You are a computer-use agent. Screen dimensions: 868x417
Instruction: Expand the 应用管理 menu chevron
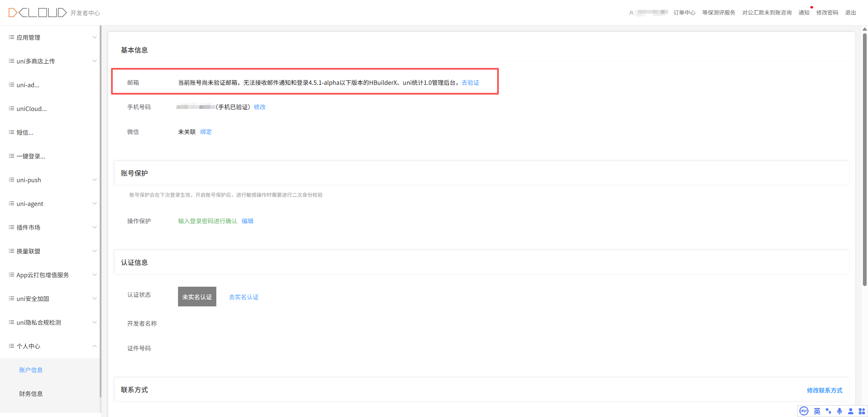[x=95, y=37]
